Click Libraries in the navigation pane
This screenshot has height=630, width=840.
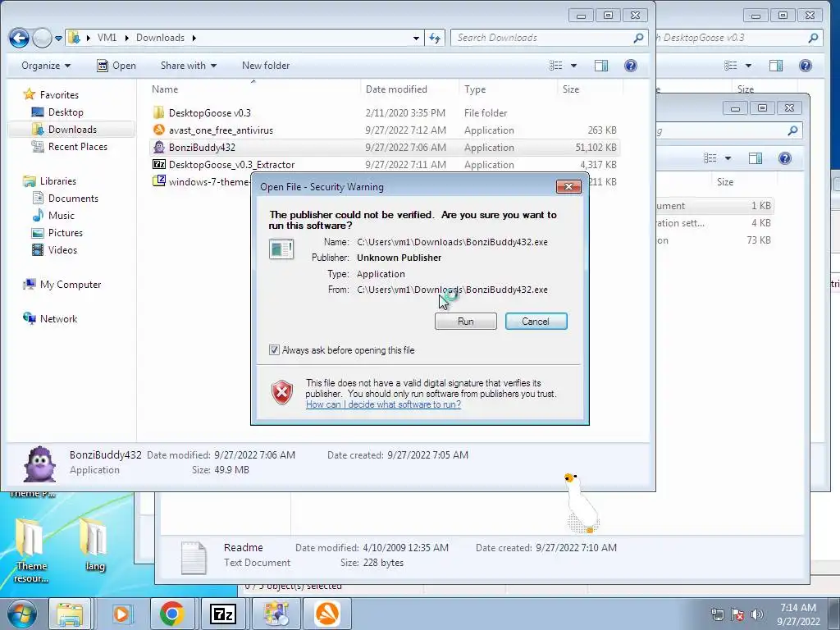58,181
